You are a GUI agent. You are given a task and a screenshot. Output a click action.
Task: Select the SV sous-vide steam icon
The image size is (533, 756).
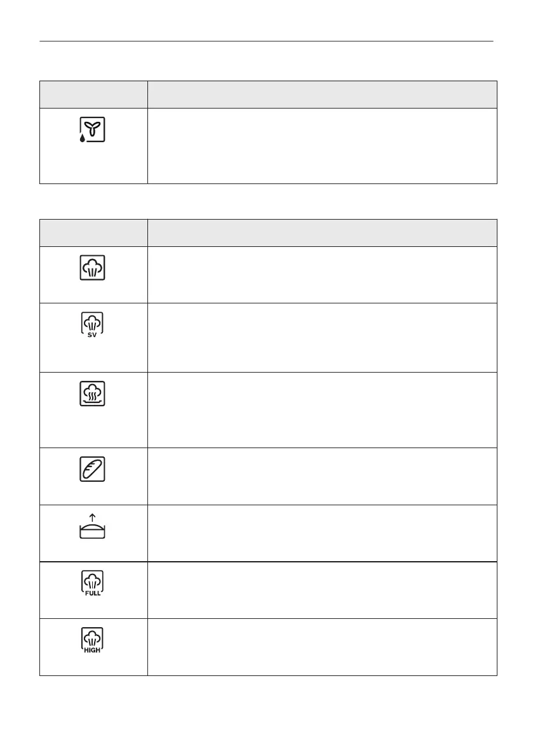click(x=93, y=325)
